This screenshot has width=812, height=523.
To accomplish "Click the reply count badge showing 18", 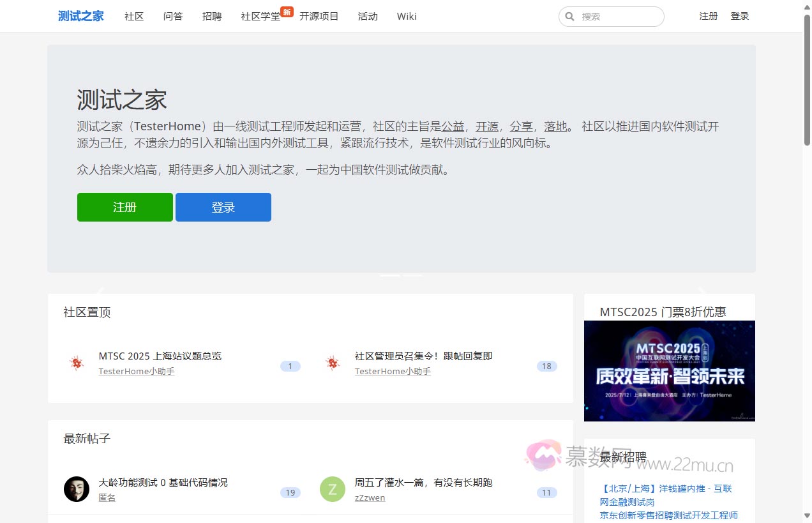I will pyautogui.click(x=546, y=367).
